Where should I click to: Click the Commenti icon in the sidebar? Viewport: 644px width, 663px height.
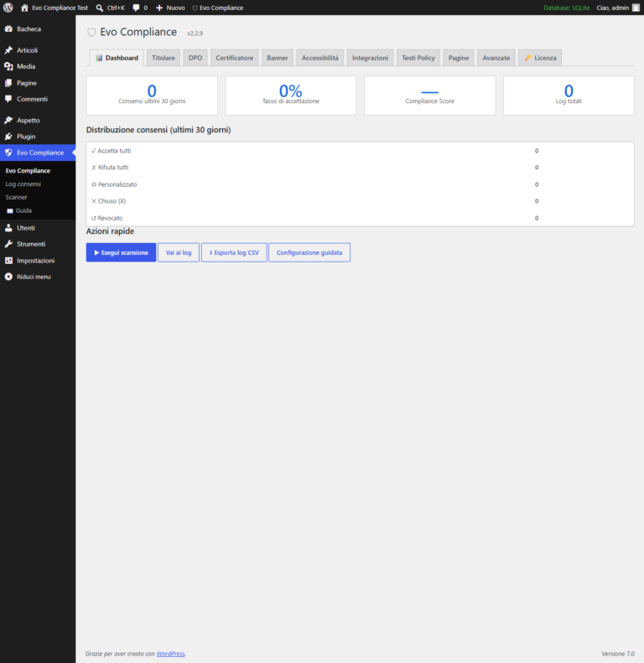click(8, 99)
